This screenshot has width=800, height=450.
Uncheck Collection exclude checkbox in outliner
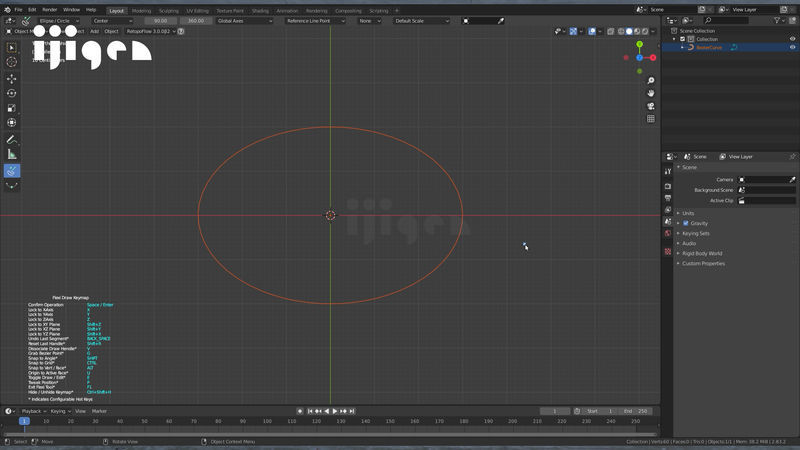click(682, 39)
